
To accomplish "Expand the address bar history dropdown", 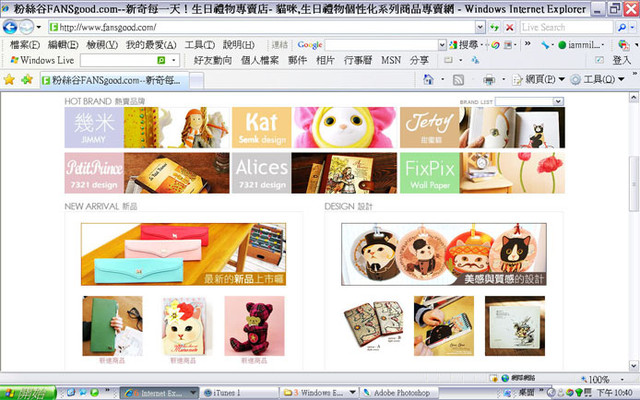I will coord(480,27).
